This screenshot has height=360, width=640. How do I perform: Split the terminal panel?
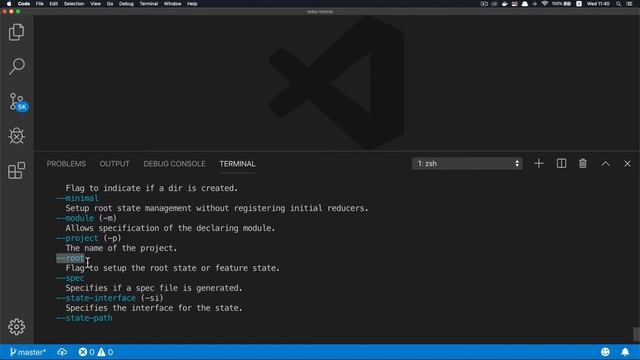tap(561, 164)
